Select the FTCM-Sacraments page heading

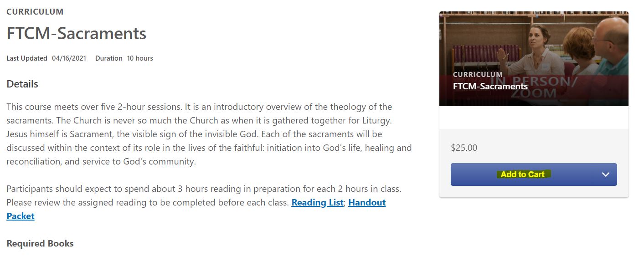[x=77, y=34]
